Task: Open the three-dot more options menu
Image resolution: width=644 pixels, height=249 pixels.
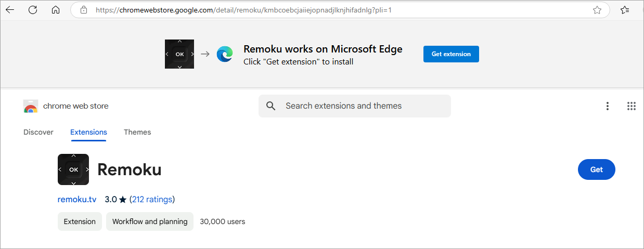Action: click(x=607, y=106)
